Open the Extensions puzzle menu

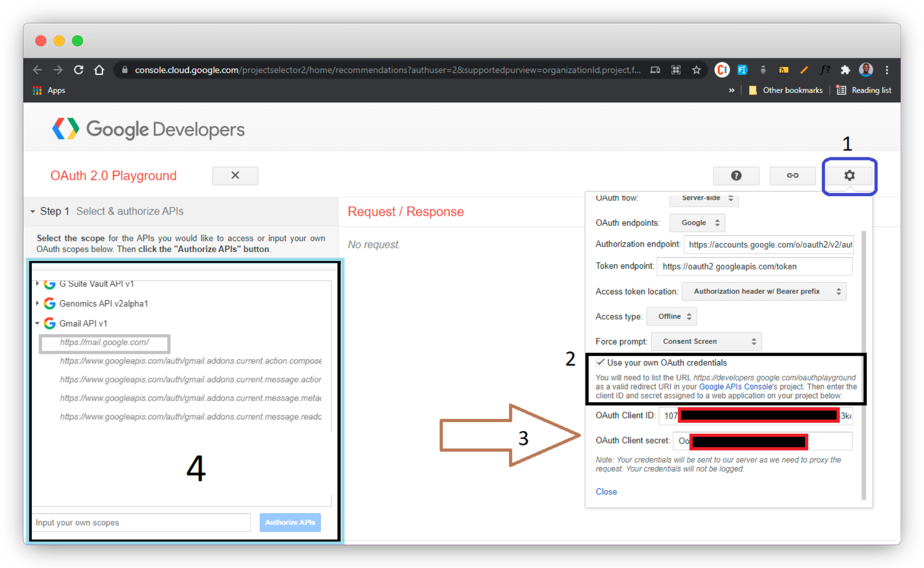coord(845,70)
